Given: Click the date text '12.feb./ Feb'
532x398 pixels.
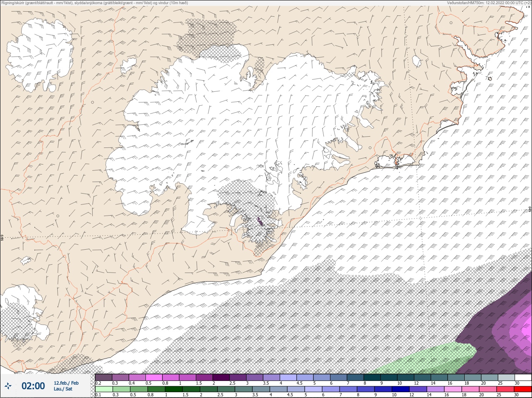Looking at the screenshot, I should point(66,383).
